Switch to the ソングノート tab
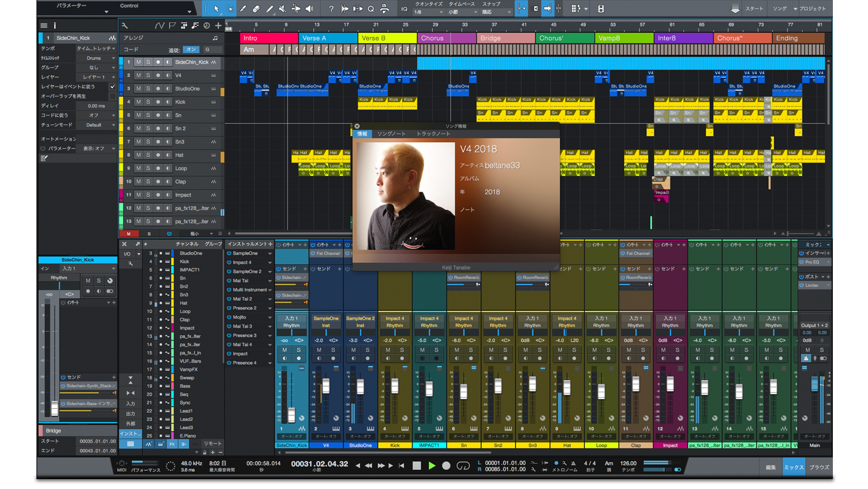The image size is (868, 489). coord(391,134)
